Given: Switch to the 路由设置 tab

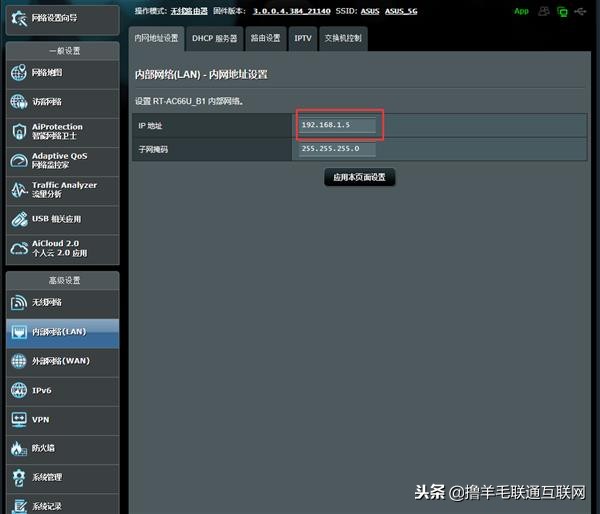Looking at the screenshot, I should click(266, 38).
